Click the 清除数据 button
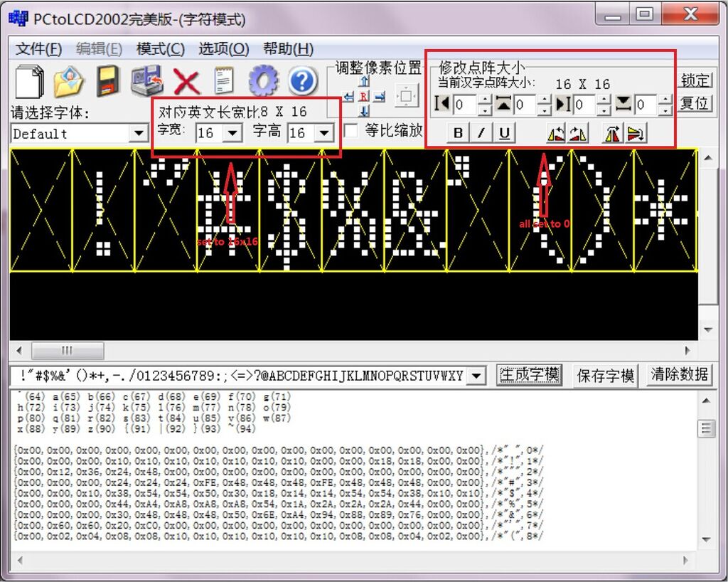Viewport: 728px width, 582px height. pos(679,375)
